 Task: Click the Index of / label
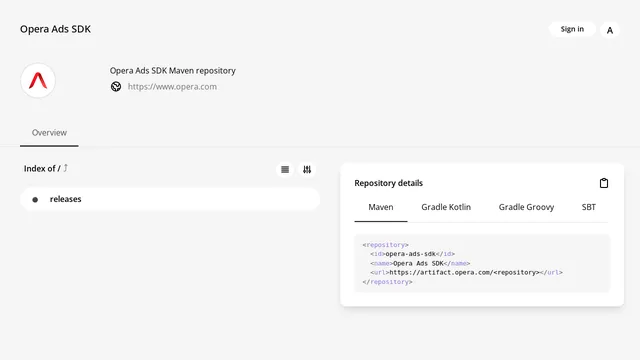click(42, 169)
